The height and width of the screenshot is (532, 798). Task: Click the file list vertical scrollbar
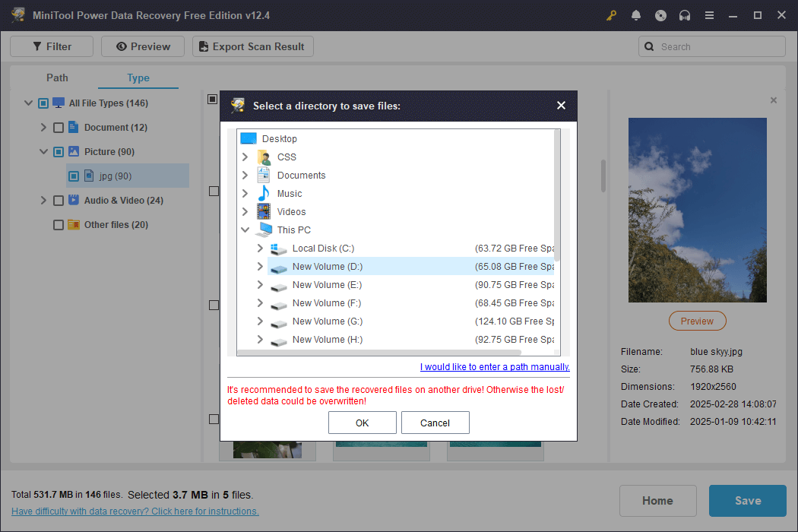[603, 176]
